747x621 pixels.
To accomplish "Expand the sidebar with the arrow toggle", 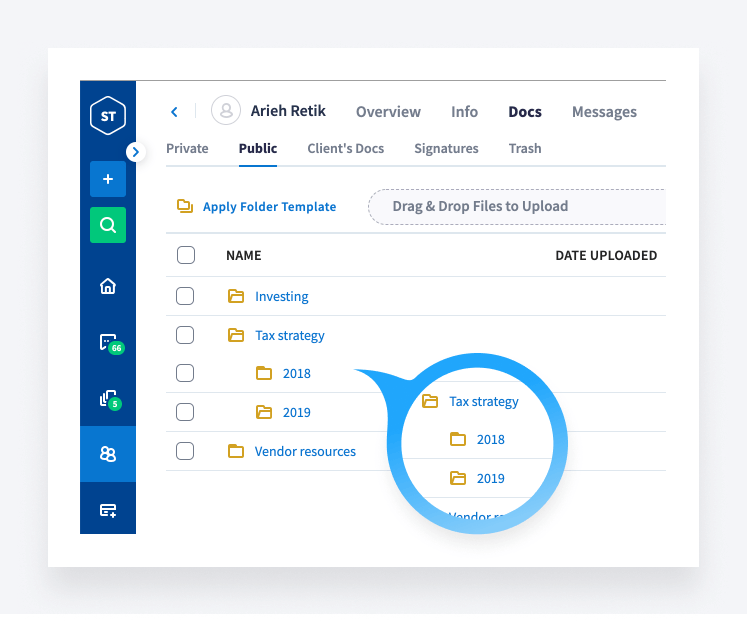I will tap(137, 151).
